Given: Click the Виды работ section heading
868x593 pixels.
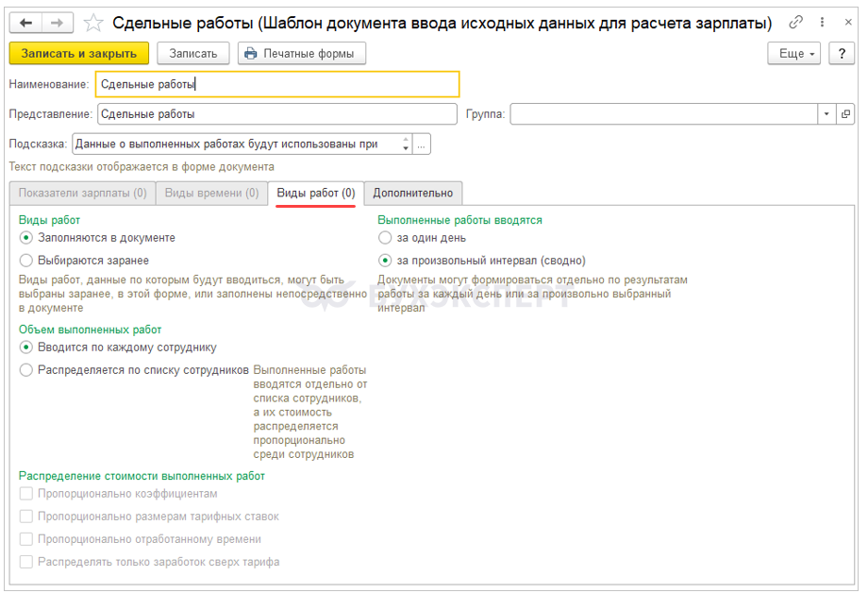Looking at the screenshot, I should click(x=49, y=220).
